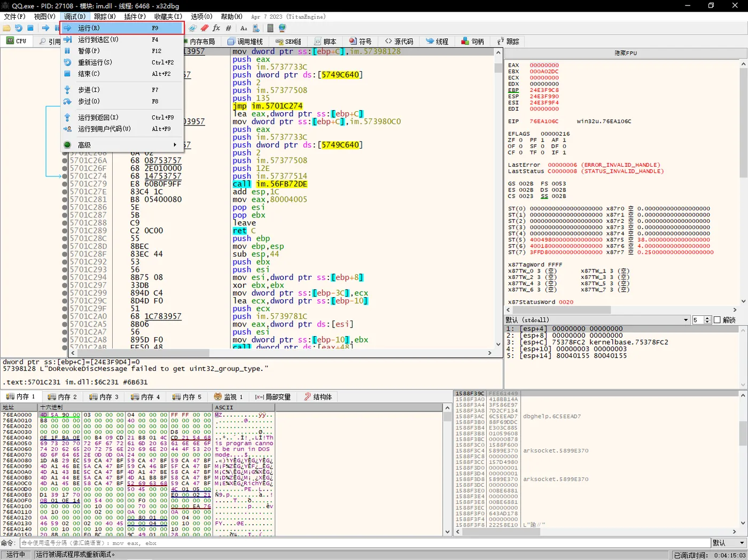Click the globe icon in toolbar
The height and width of the screenshot is (560, 748).
coord(282,28)
